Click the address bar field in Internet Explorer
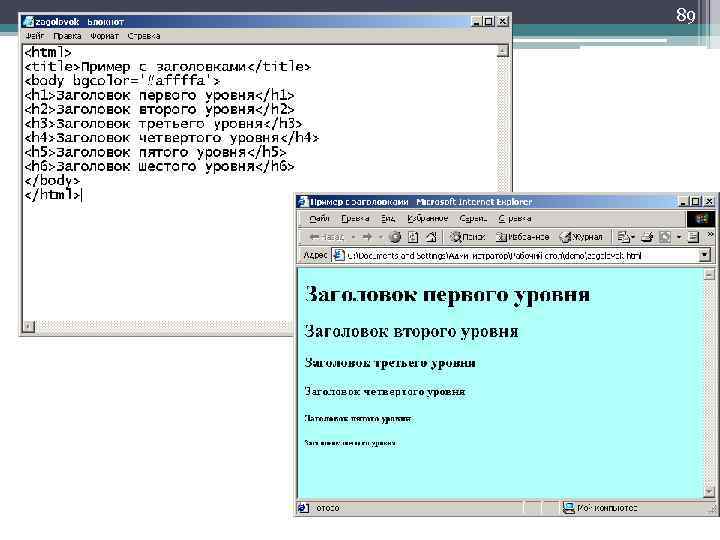The height and width of the screenshot is (540, 720). [521, 255]
